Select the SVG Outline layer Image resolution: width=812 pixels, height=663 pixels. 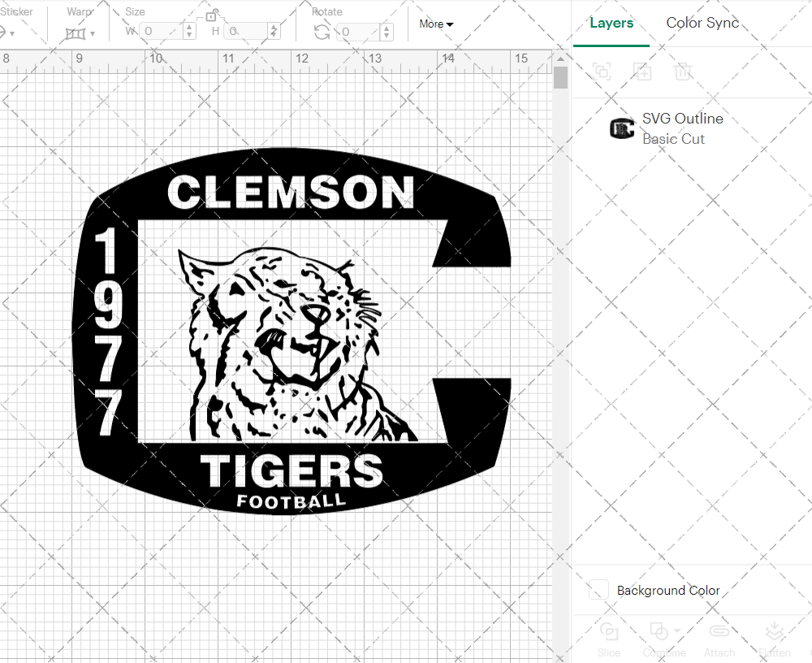682,119
